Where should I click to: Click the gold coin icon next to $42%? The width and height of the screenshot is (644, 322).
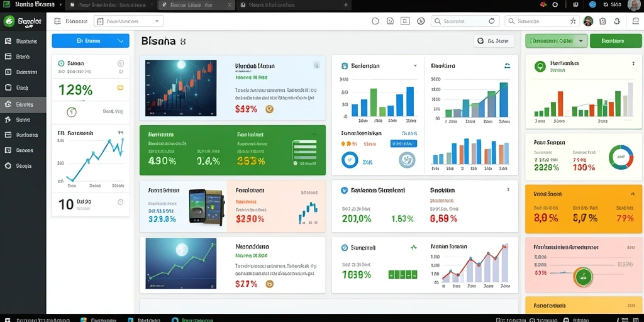click(x=269, y=109)
